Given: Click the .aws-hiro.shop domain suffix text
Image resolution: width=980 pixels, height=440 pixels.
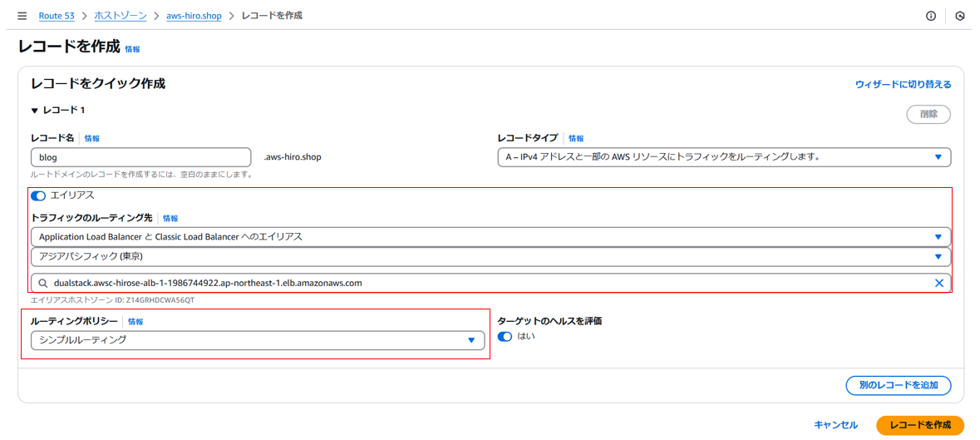Looking at the screenshot, I should pos(293,157).
